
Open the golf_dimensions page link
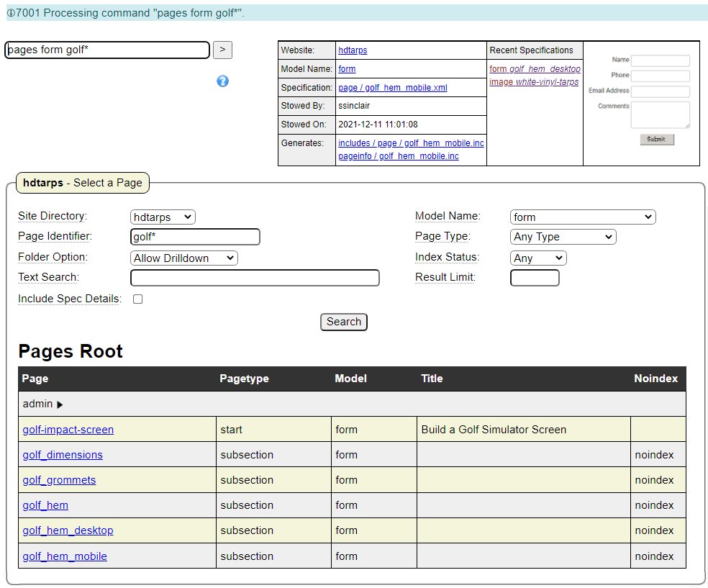[x=63, y=455]
